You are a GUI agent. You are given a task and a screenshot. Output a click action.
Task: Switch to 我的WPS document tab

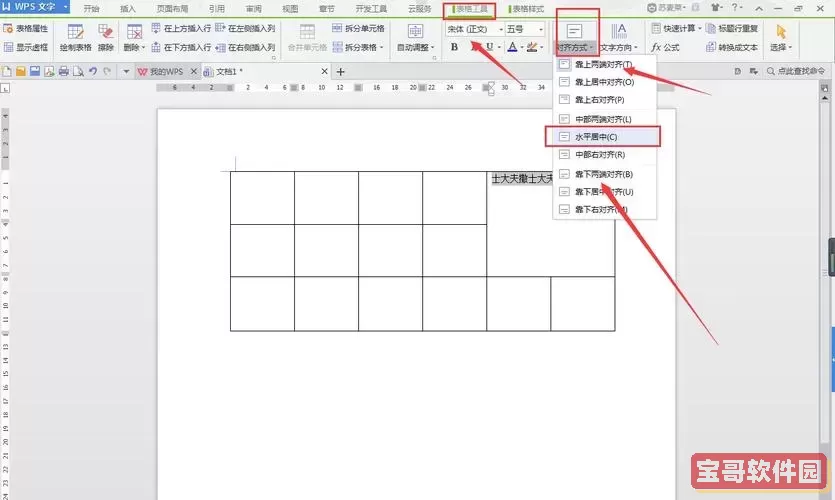click(x=167, y=71)
